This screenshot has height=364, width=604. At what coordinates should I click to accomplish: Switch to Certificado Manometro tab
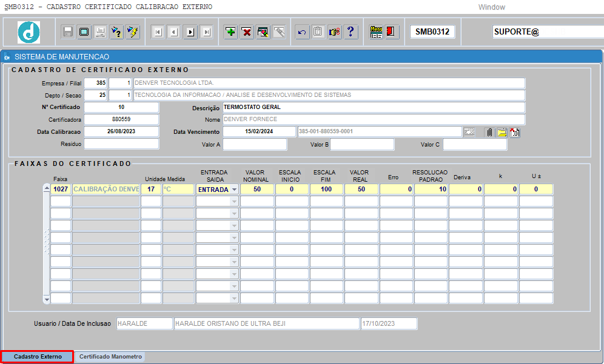coord(110,357)
